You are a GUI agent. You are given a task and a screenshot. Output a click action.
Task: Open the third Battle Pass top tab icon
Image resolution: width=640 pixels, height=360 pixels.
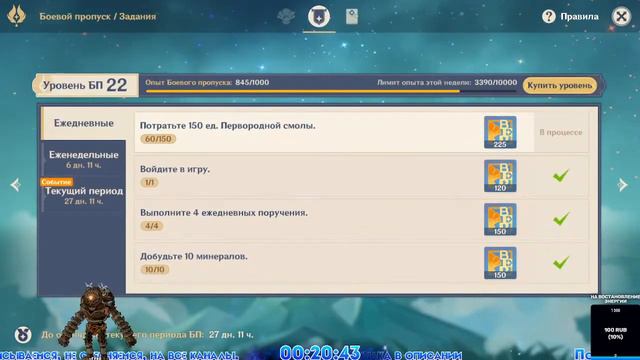(x=352, y=16)
